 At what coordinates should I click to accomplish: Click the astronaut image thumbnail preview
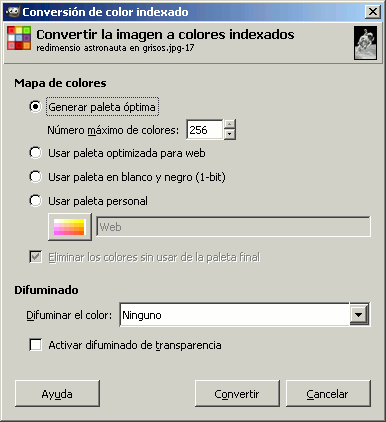click(x=365, y=43)
